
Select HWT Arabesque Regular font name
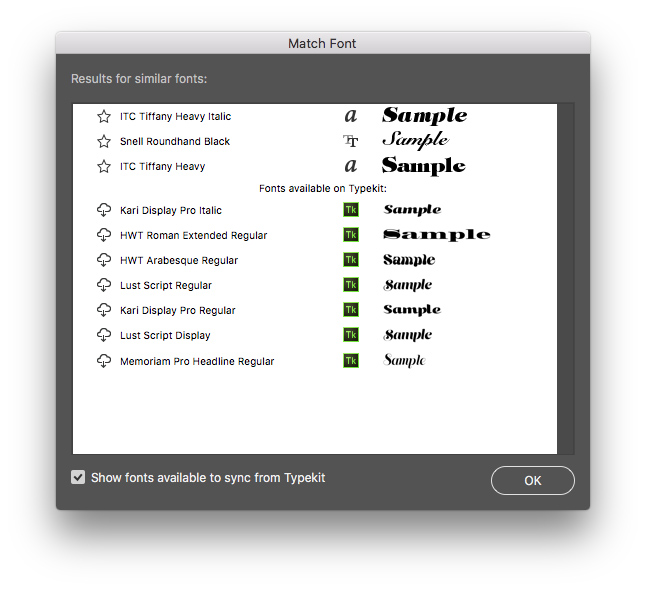point(179,260)
